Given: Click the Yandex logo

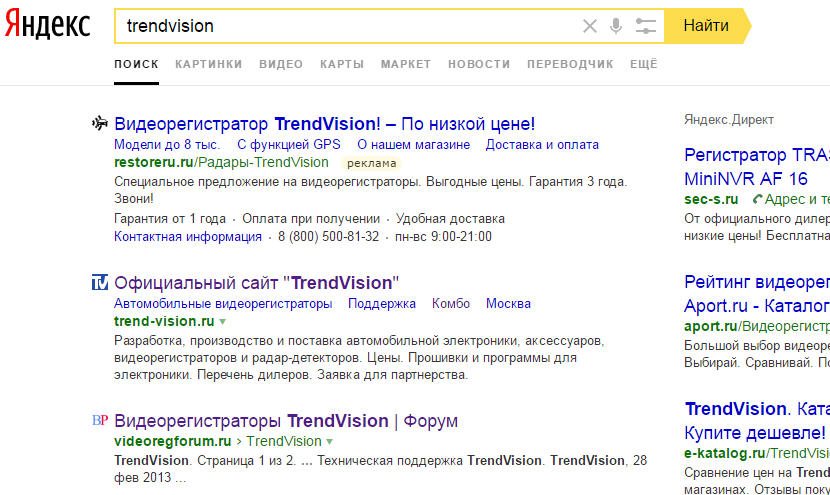Looking at the screenshot, I should point(47,27).
